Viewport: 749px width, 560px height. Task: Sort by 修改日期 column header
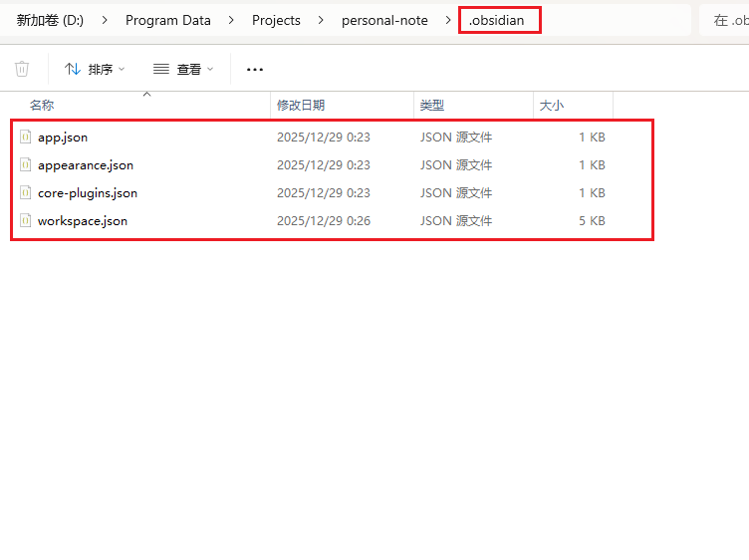pyautogui.click(x=301, y=106)
